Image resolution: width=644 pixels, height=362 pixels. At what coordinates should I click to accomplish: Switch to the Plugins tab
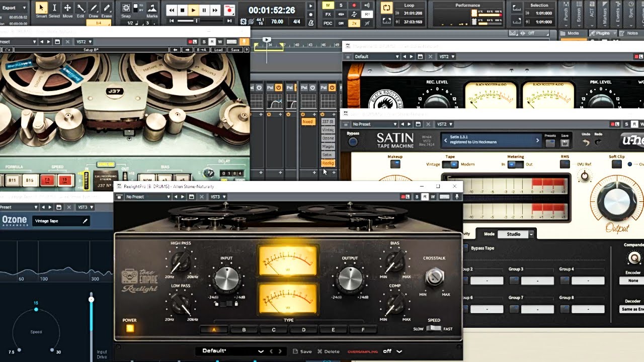[x=603, y=33]
